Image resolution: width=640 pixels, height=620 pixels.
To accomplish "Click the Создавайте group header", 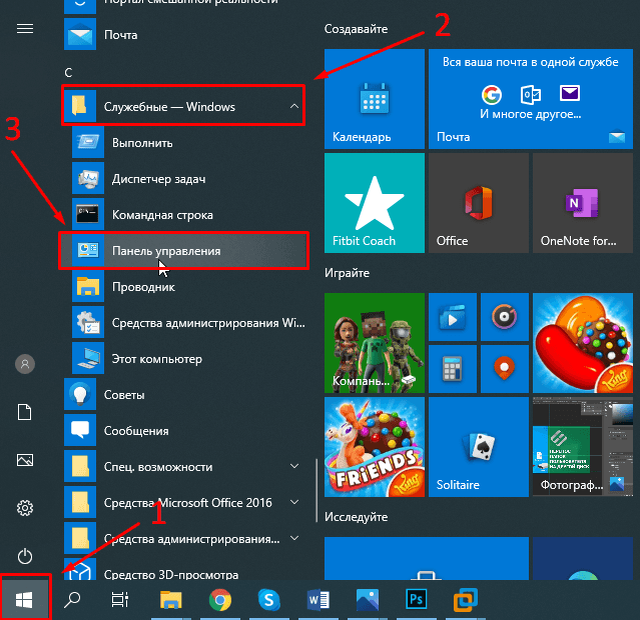I will click(356, 29).
